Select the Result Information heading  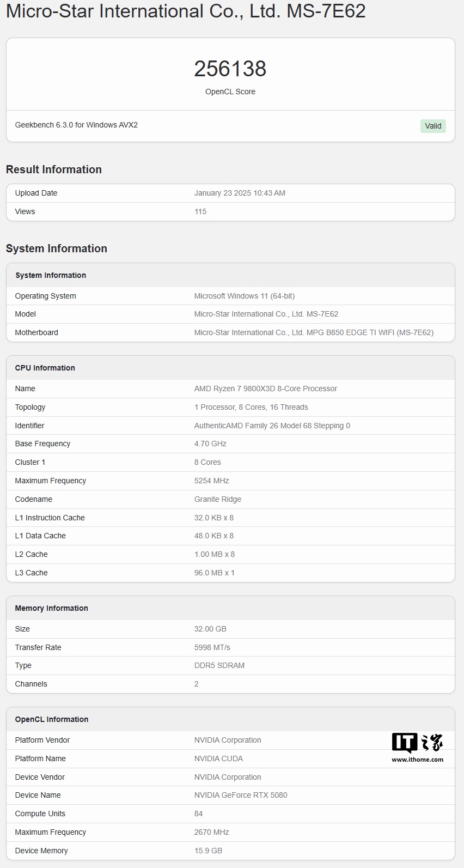click(54, 169)
